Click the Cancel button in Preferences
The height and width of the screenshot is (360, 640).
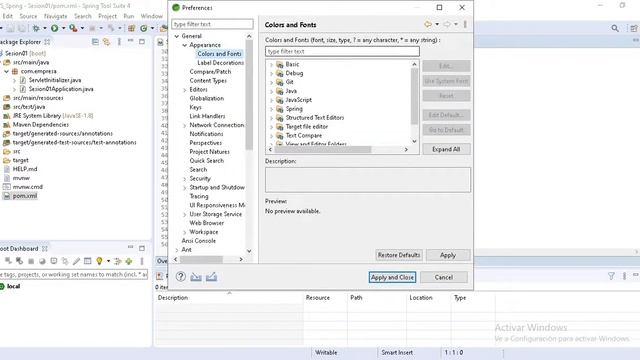[x=444, y=277]
